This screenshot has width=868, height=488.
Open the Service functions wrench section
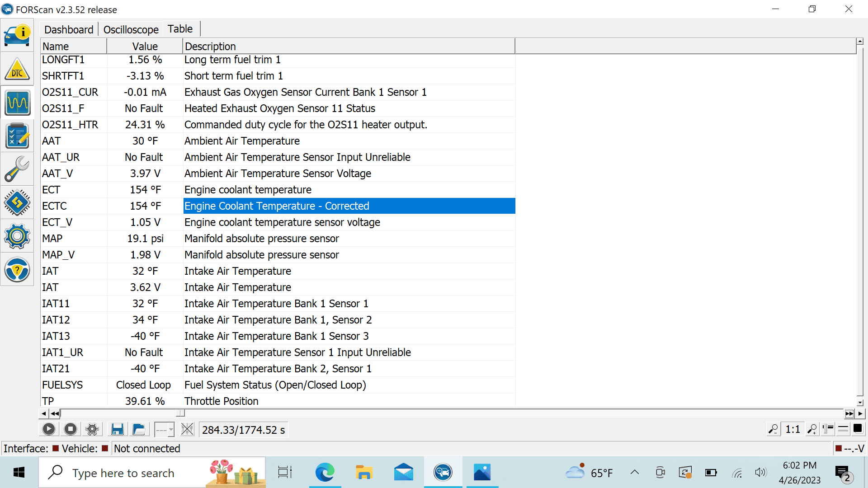coord(17,169)
